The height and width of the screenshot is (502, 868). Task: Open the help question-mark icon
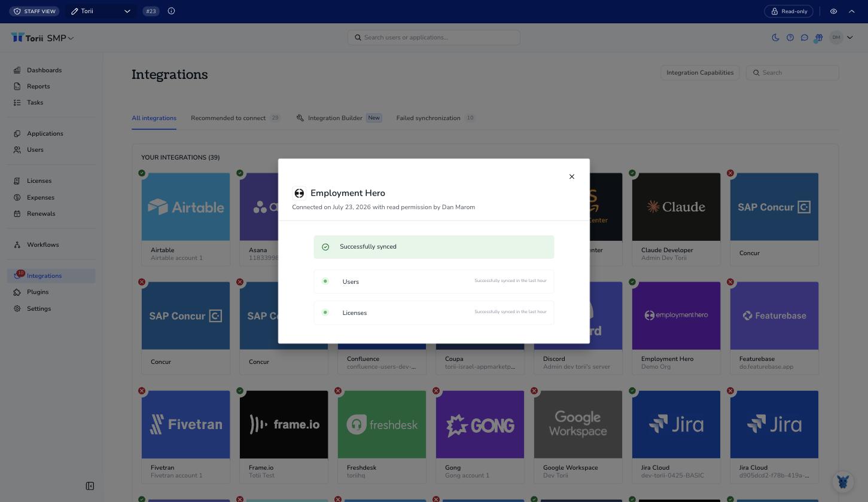(x=790, y=37)
